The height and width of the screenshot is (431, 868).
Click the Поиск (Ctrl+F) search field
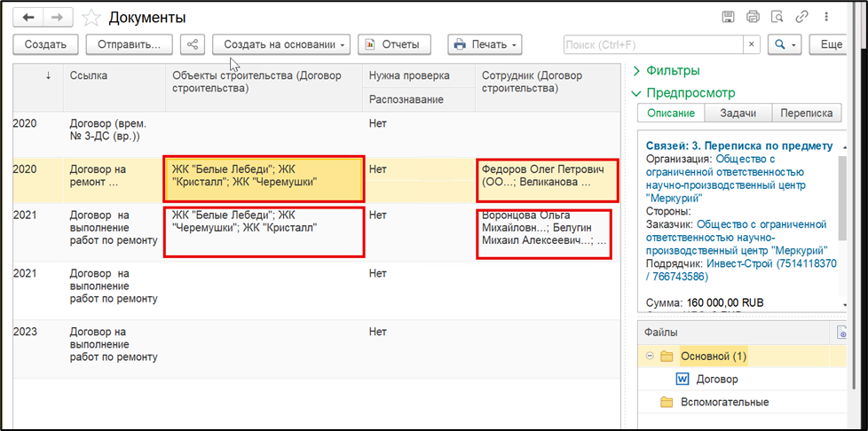click(653, 45)
